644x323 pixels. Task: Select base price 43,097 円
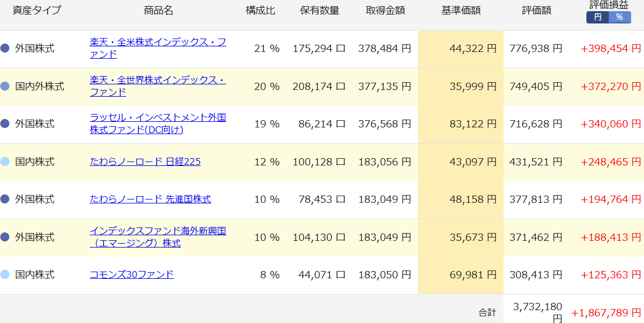pyautogui.click(x=473, y=161)
